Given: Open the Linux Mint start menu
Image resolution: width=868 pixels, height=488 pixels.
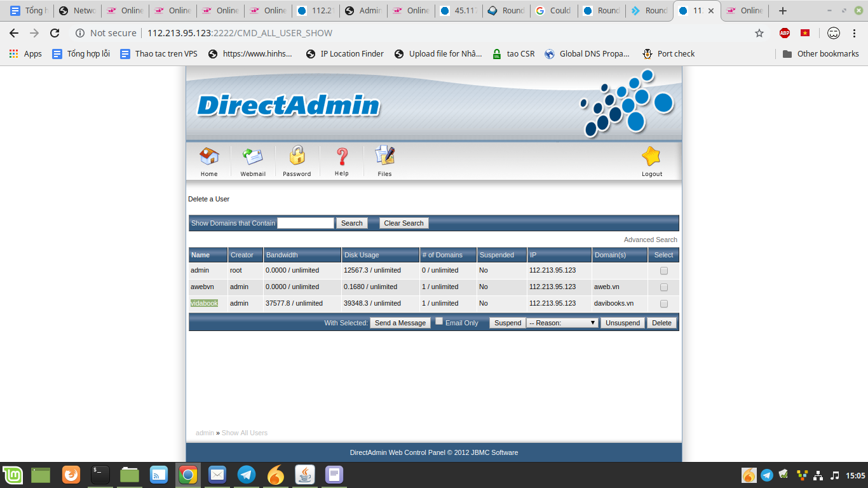Looking at the screenshot, I should (x=13, y=475).
